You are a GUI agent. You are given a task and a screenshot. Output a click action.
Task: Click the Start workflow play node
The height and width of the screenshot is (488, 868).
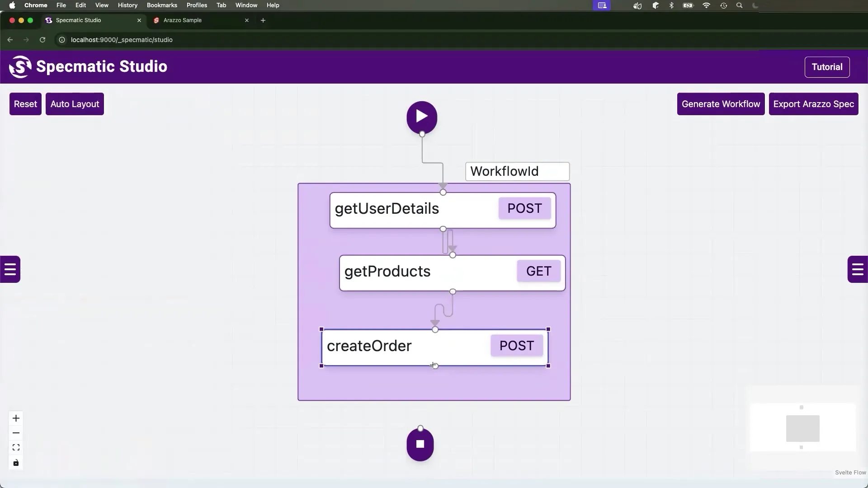pos(422,117)
